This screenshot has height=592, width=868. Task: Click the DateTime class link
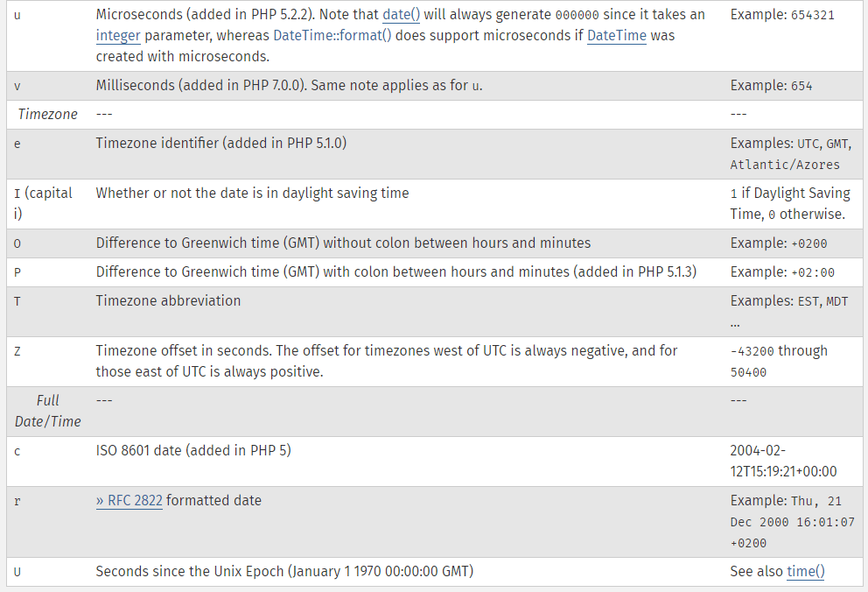pos(617,35)
